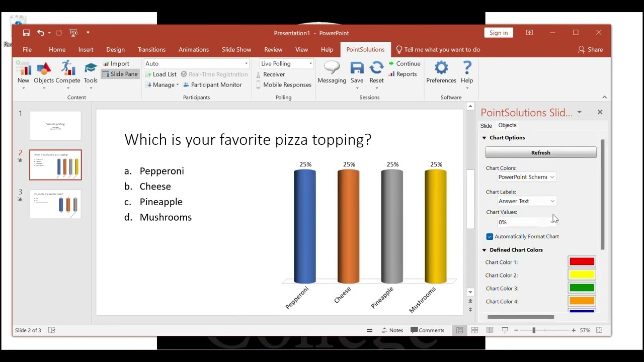Toggle the Slide Pane button
644x362 pixels.
coord(120,74)
